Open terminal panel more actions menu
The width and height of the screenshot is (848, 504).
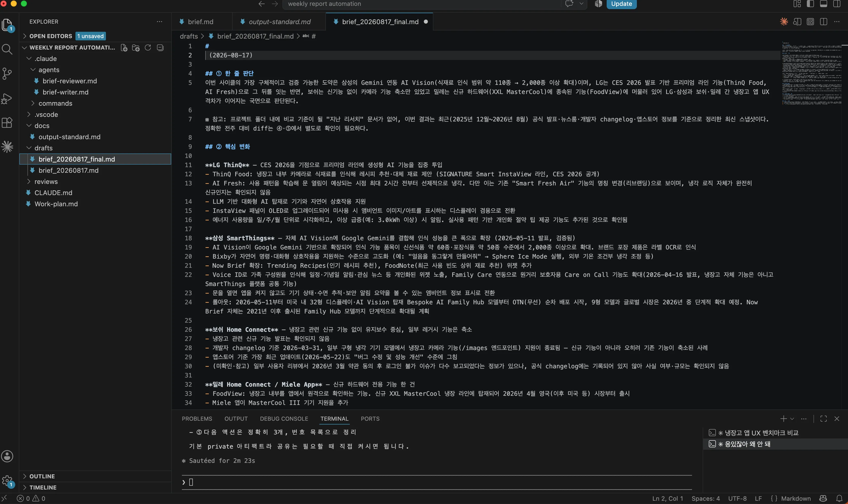click(x=804, y=419)
